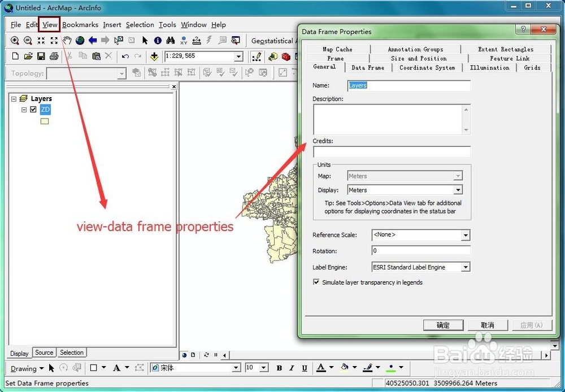Save the map with floppy icon
This screenshot has width=565, height=392.
pos(41,56)
